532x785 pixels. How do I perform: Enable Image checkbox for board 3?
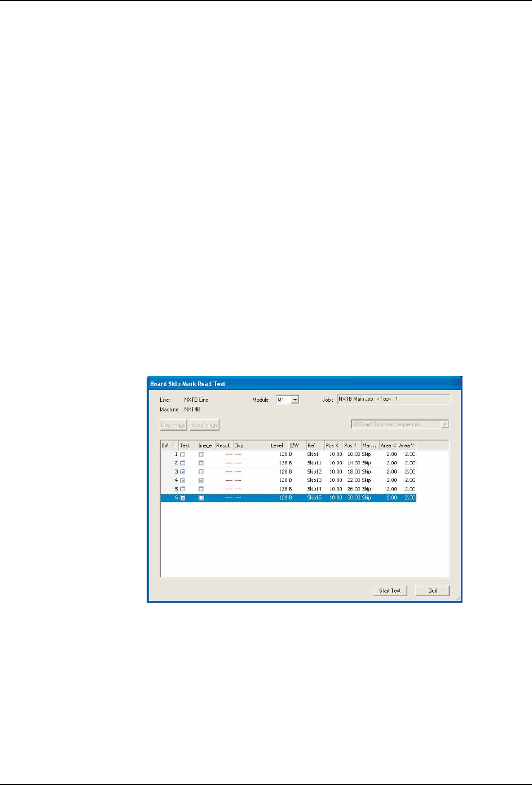pyautogui.click(x=201, y=472)
